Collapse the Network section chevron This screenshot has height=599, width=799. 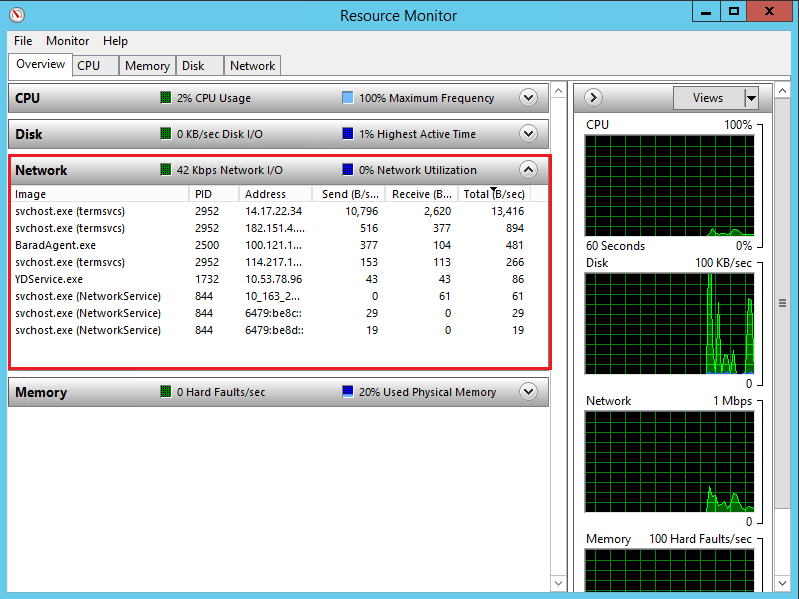tap(529, 170)
